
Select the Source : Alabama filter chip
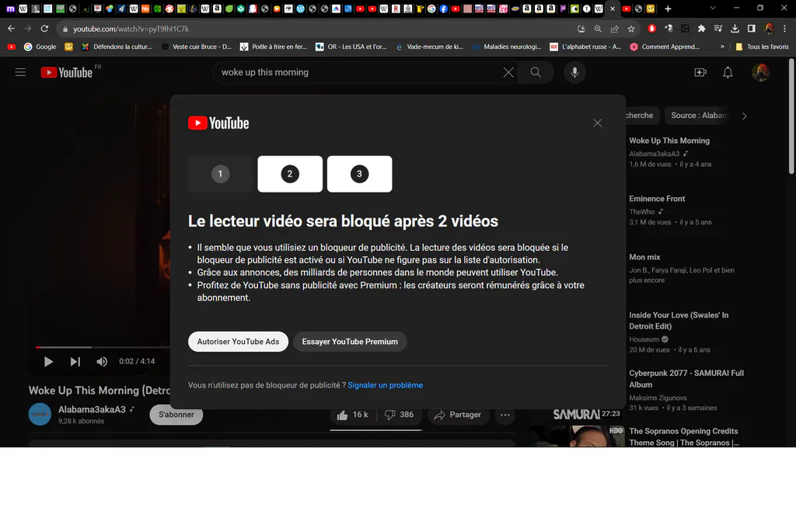[699, 116]
